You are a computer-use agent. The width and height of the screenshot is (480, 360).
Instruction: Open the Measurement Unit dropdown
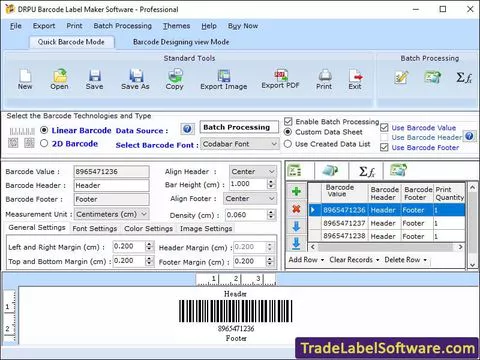(x=111, y=214)
